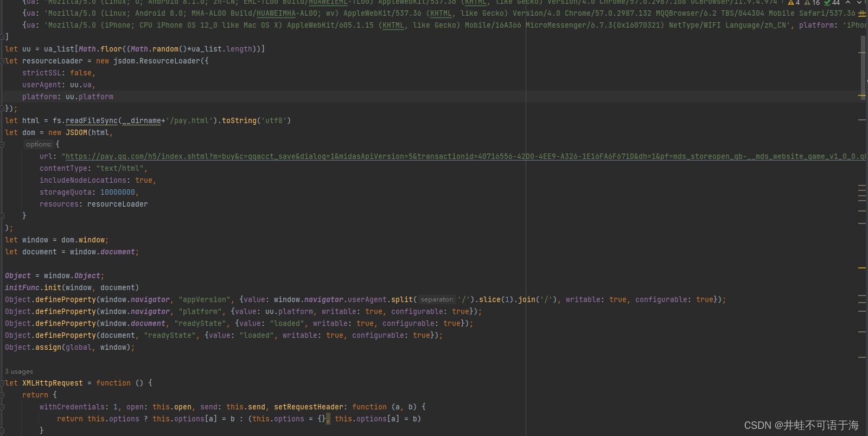The height and width of the screenshot is (436, 868).
Task: Open the warnings count indicator showing 4
Action: pos(794,3)
